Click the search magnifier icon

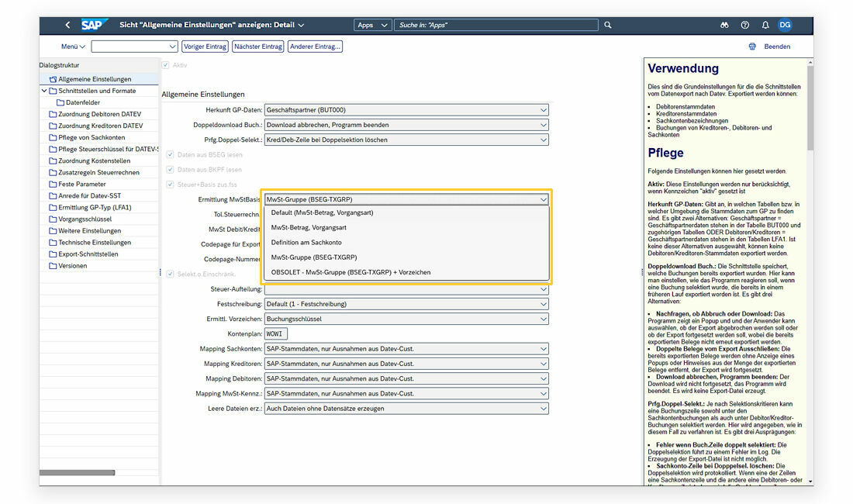coord(608,26)
